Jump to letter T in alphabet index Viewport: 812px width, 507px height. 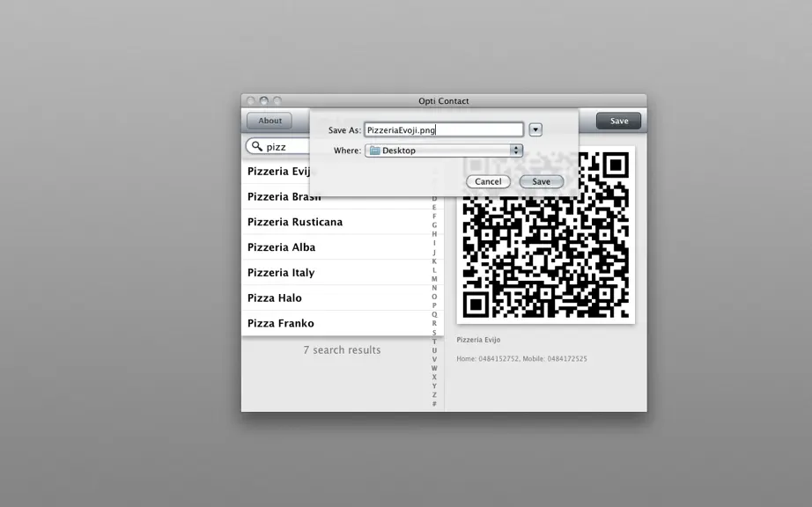[x=434, y=342]
